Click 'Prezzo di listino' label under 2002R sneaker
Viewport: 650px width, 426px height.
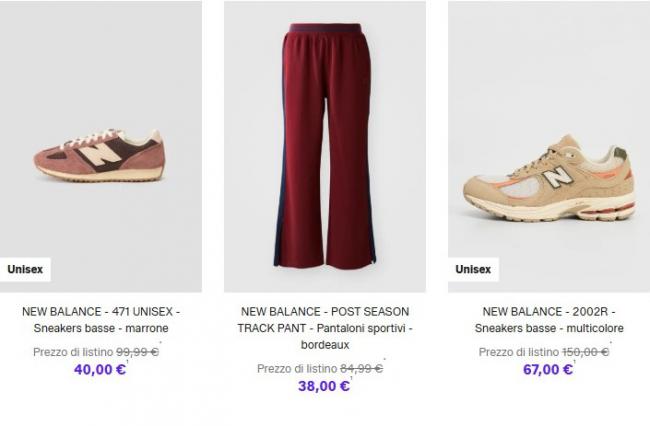pyautogui.click(x=519, y=351)
